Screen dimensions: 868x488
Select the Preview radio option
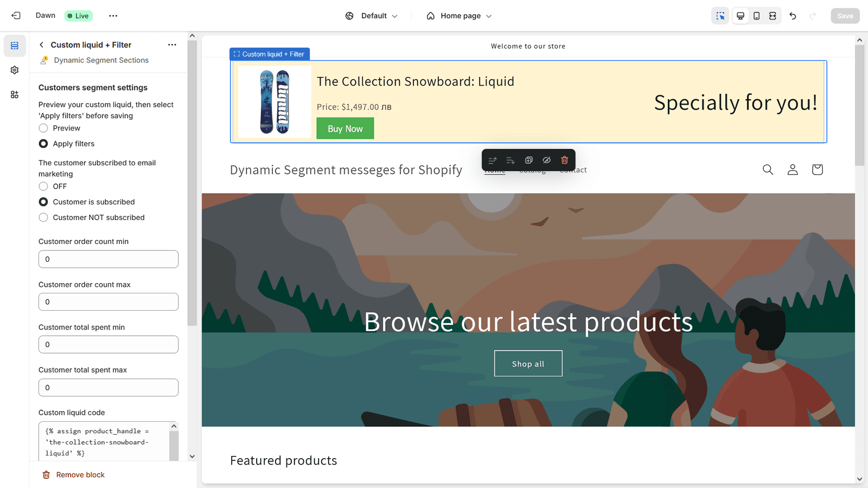(43, 128)
